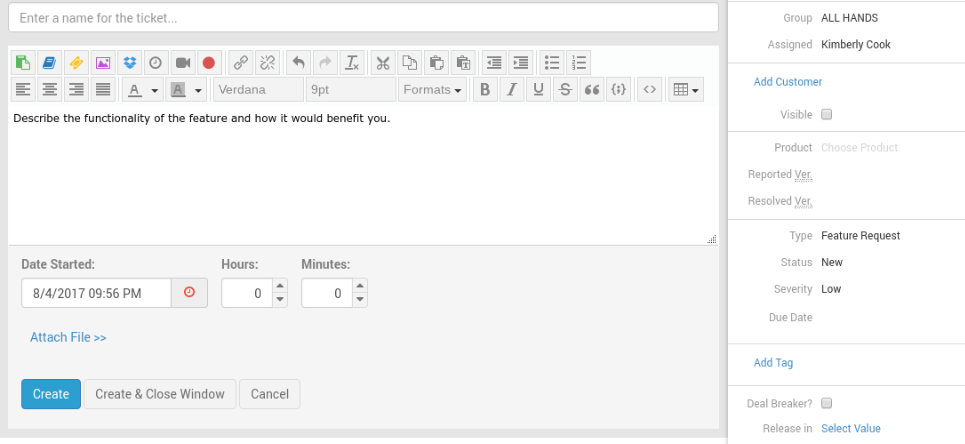Image resolution: width=965 pixels, height=444 pixels.
Task: Toggle strikethrough formatting
Action: [565, 90]
